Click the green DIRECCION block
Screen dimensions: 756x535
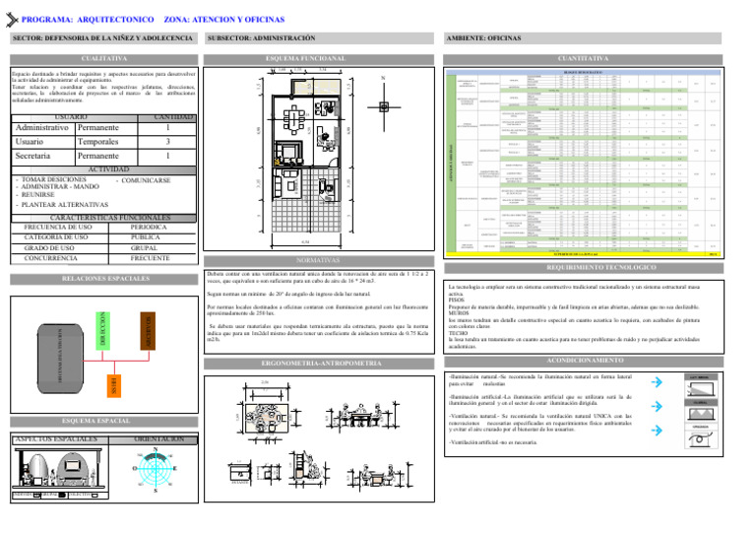tap(102, 330)
